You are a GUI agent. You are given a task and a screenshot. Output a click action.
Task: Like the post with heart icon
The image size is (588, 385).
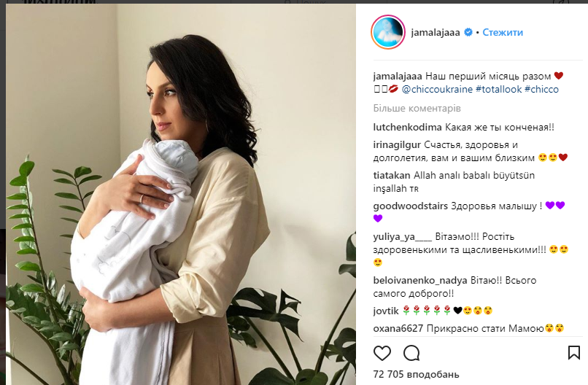(382, 353)
